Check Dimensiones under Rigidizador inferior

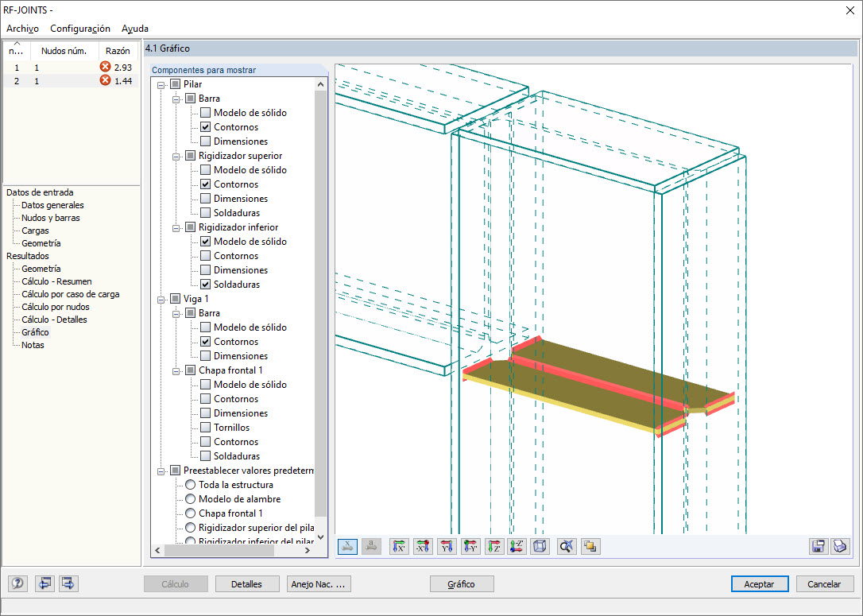coord(205,269)
